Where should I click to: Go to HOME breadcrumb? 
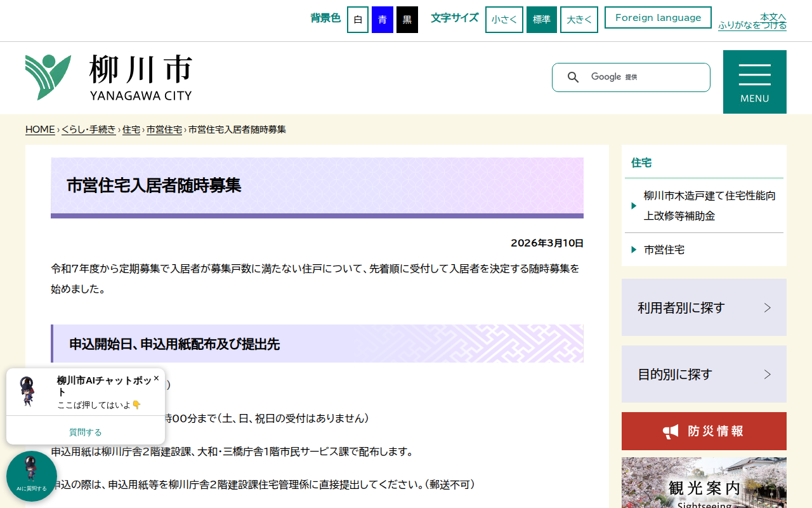click(x=40, y=130)
